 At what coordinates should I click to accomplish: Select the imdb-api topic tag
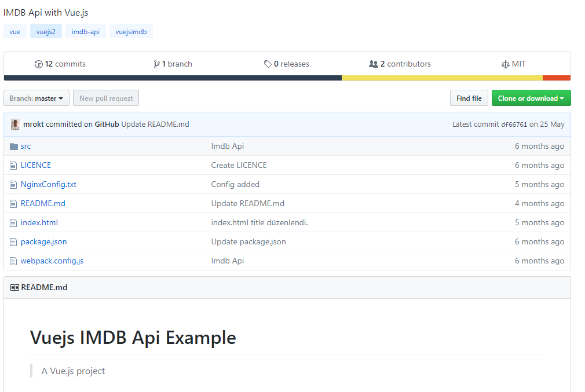click(85, 31)
